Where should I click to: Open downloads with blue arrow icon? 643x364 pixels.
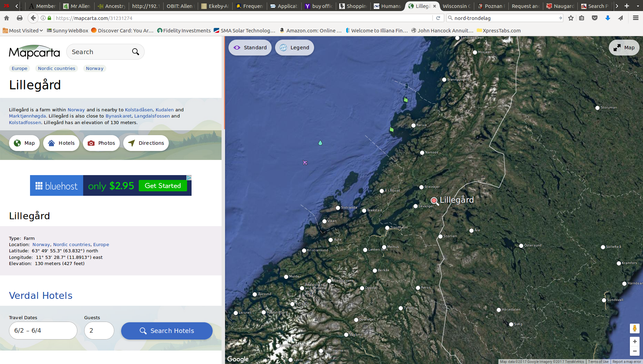pos(607,18)
